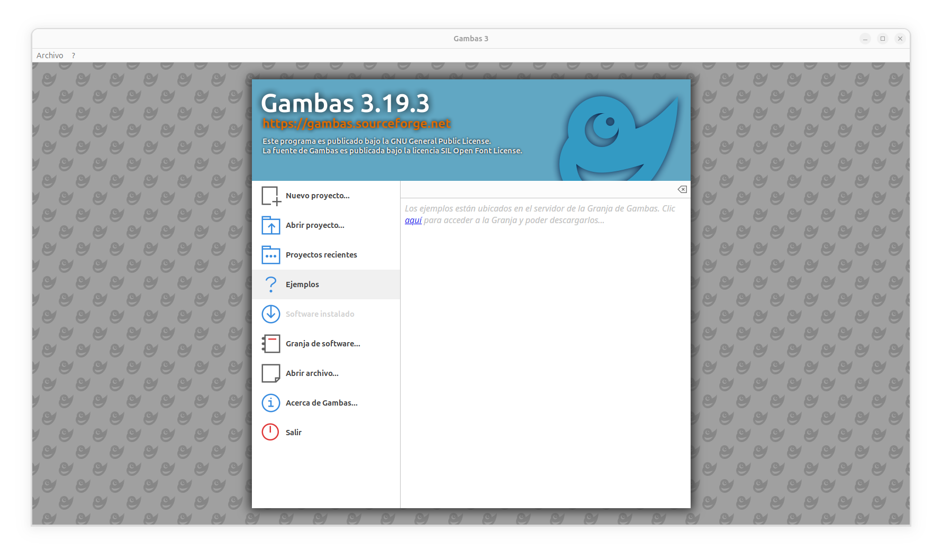Click the Software instalado download icon
This screenshot has height=560, width=942.
(271, 314)
